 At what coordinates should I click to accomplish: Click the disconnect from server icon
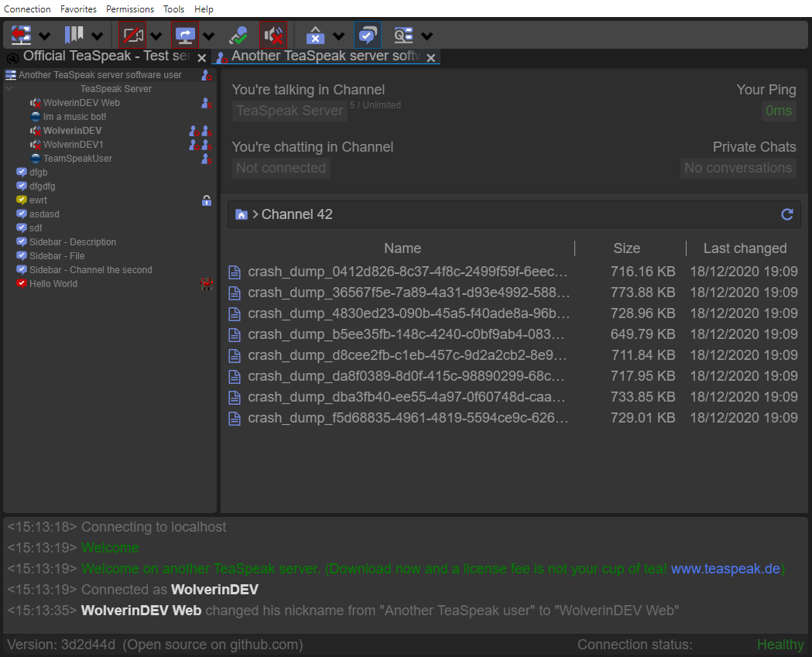(x=21, y=35)
